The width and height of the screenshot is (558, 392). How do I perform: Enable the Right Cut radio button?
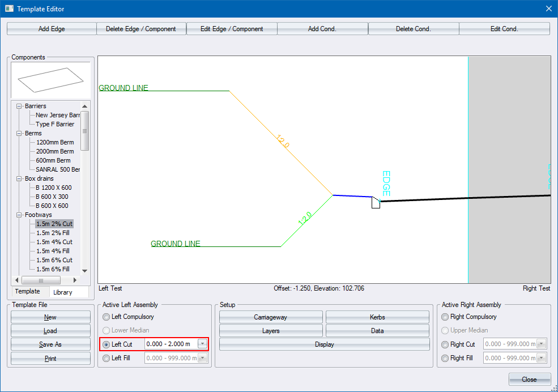(446, 344)
